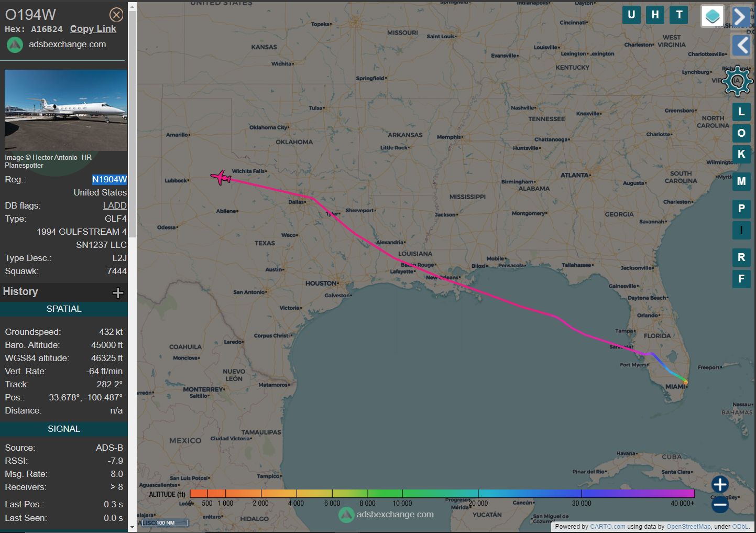The width and height of the screenshot is (756, 533).
Task: Open the OpenStreetMap attribution link
Action: coord(688,527)
